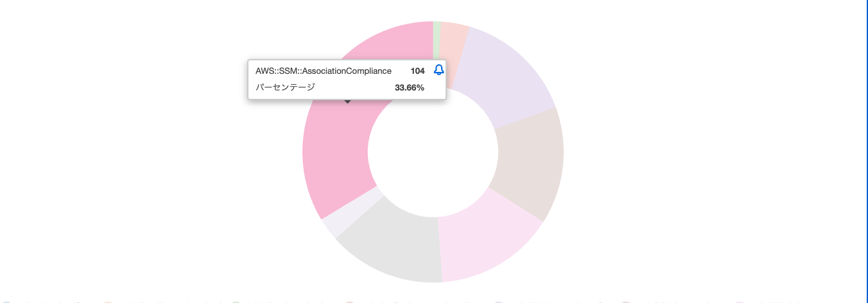Toggle the blue legend swatch
Image resolution: width=868 pixels, height=303 pixels.
[x=5, y=300]
